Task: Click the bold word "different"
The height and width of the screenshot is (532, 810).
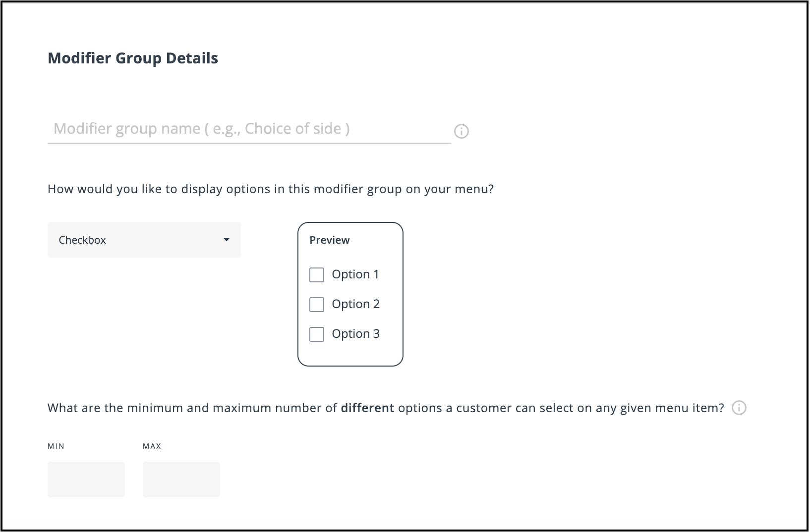Action: [x=367, y=408]
